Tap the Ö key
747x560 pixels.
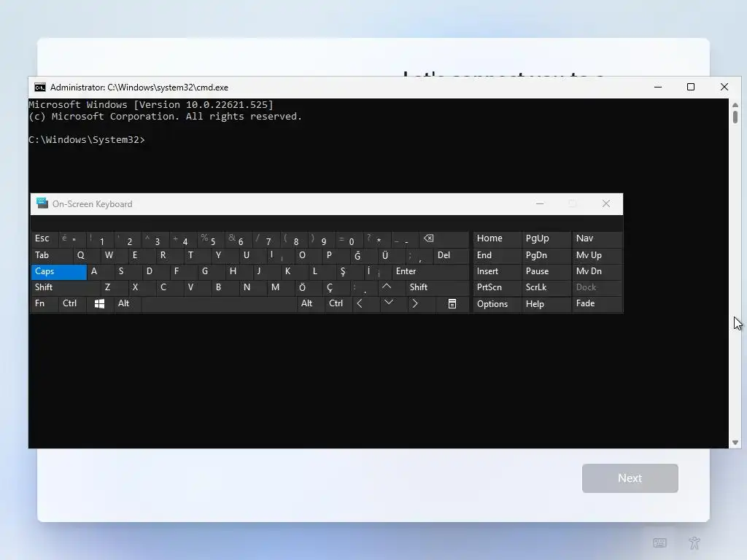click(x=309, y=287)
